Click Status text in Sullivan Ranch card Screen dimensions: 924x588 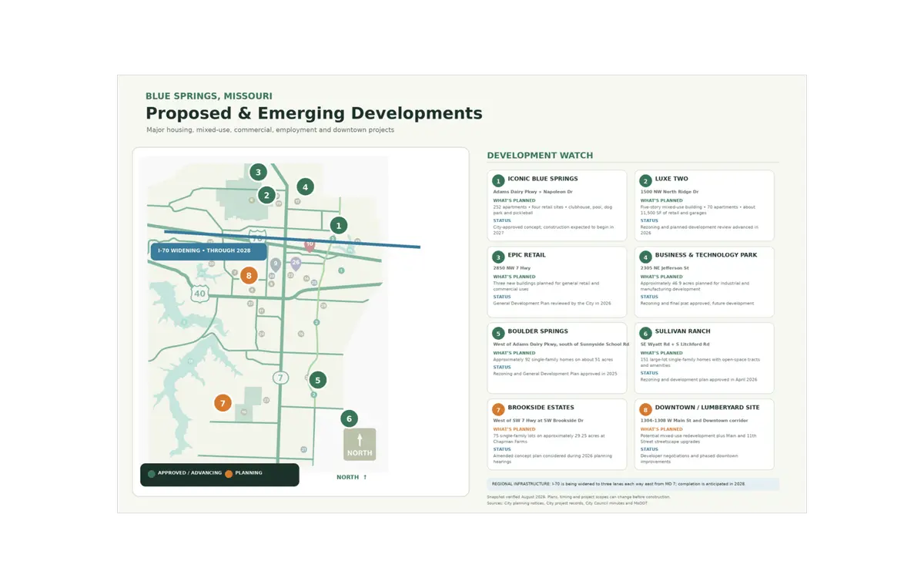click(698, 380)
